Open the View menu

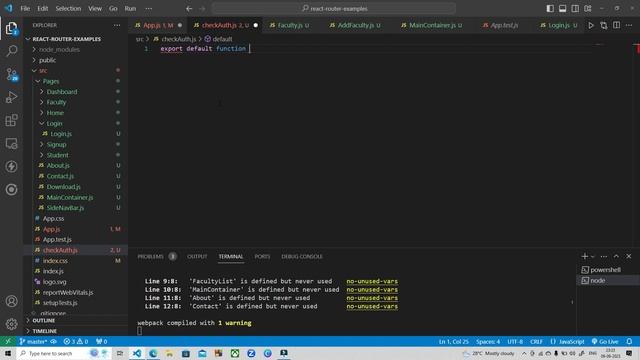95,9
